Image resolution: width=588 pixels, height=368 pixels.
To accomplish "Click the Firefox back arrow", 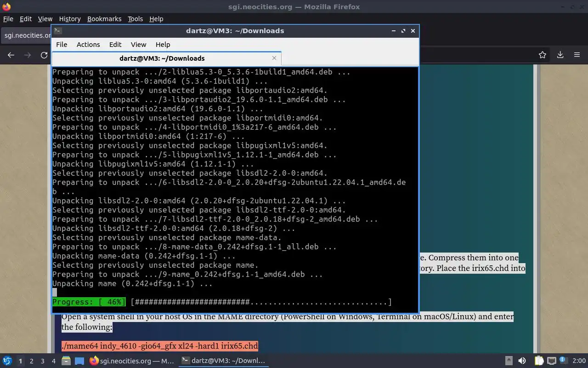I will 11,55.
